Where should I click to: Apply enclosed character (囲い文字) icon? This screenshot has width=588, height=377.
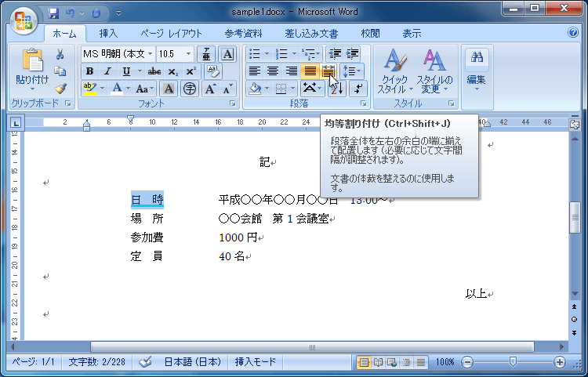coord(190,89)
